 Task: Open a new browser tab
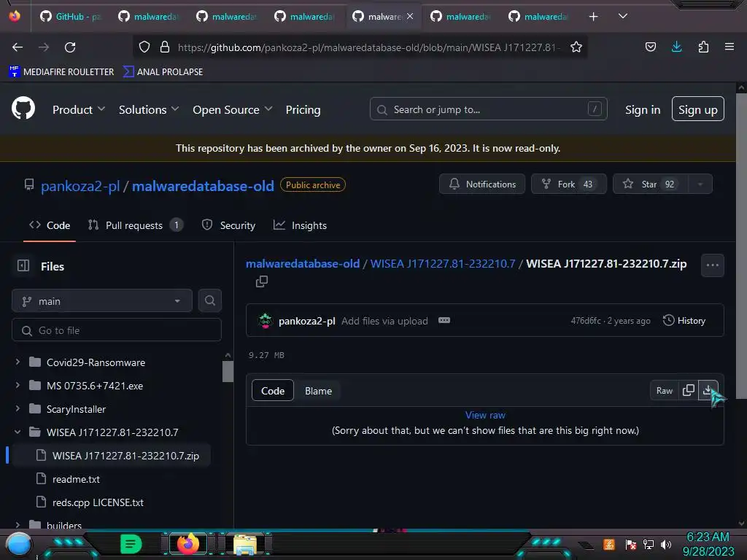tap(593, 17)
